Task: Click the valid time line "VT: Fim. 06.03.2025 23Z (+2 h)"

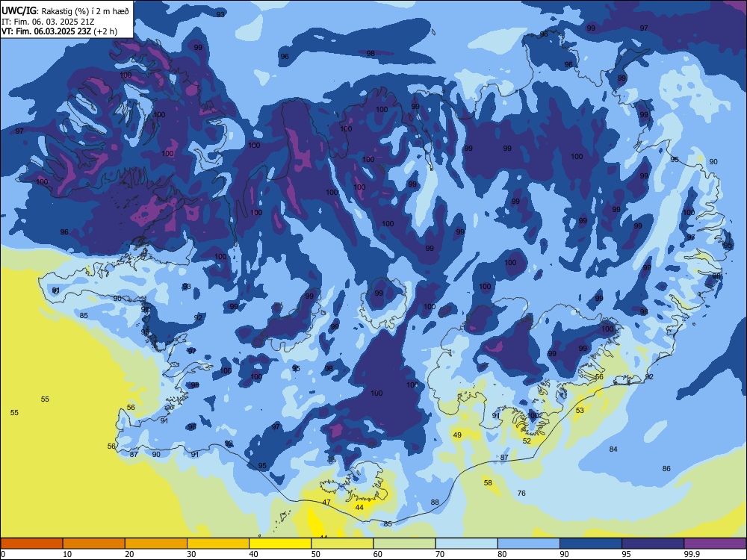Action: [x=59, y=31]
